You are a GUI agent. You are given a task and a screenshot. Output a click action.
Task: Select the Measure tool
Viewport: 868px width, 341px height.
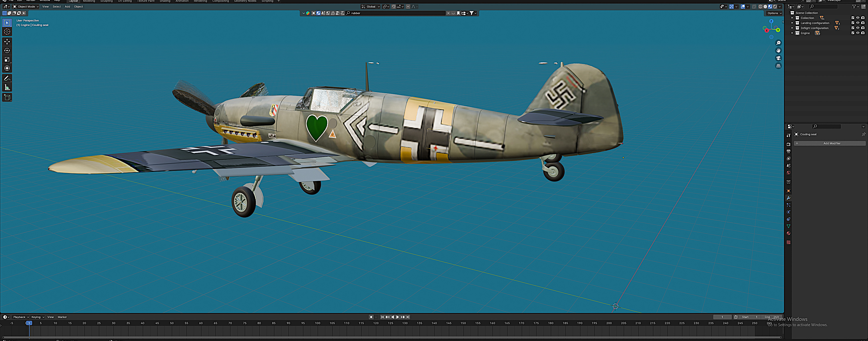click(x=7, y=88)
